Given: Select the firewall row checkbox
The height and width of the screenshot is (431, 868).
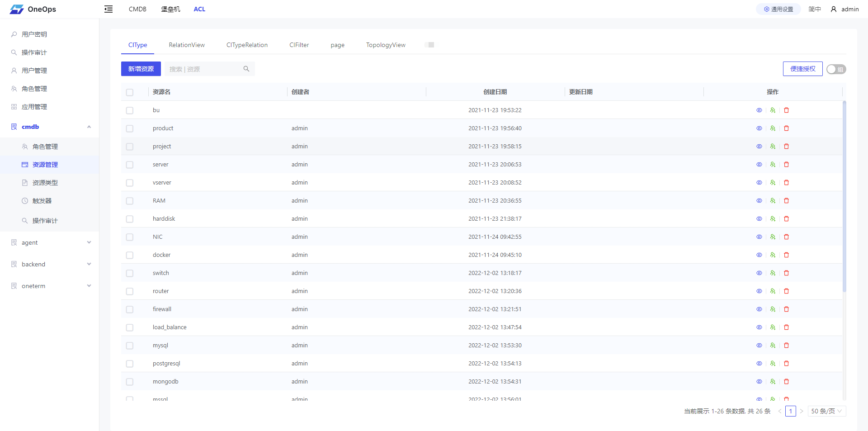Looking at the screenshot, I should pyautogui.click(x=130, y=309).
